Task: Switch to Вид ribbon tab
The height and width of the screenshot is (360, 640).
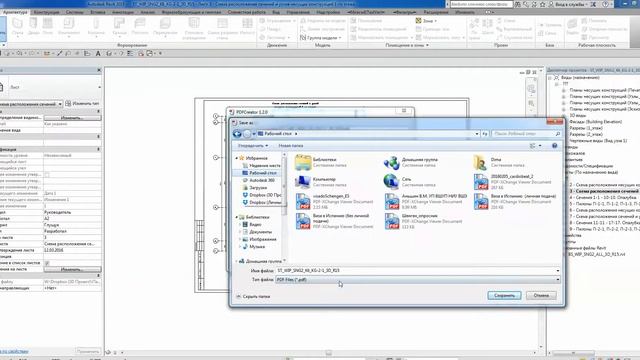Action: 276,12
